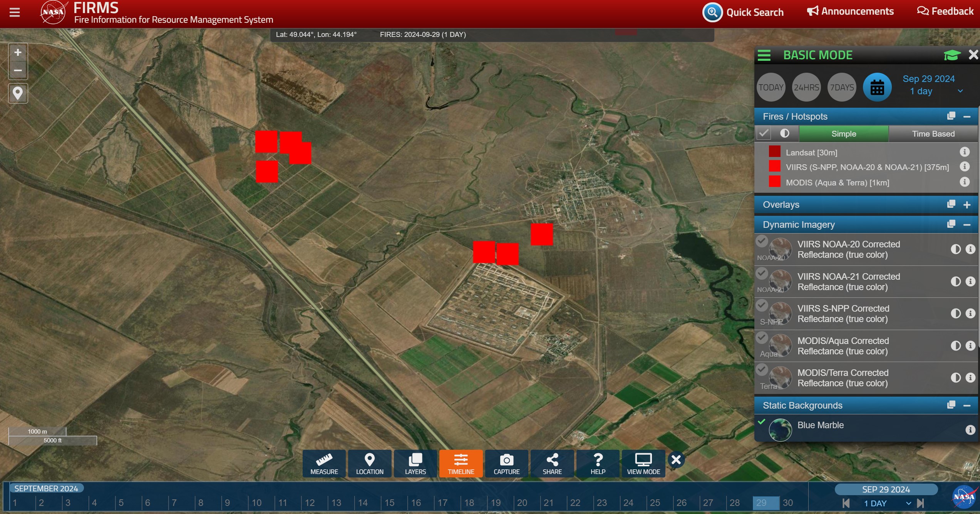
Task: Pop out the Fires / Hotspots section
Action: (951, 116)
